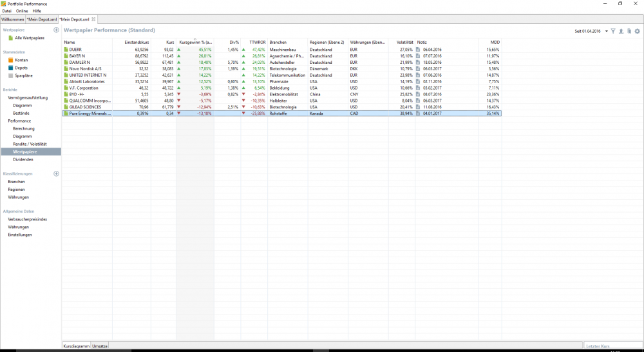Switch to the Kursdiagramm bottom tab
This screenshot has height=352, width=644.
pyautogui.click(x=77, y=346)
